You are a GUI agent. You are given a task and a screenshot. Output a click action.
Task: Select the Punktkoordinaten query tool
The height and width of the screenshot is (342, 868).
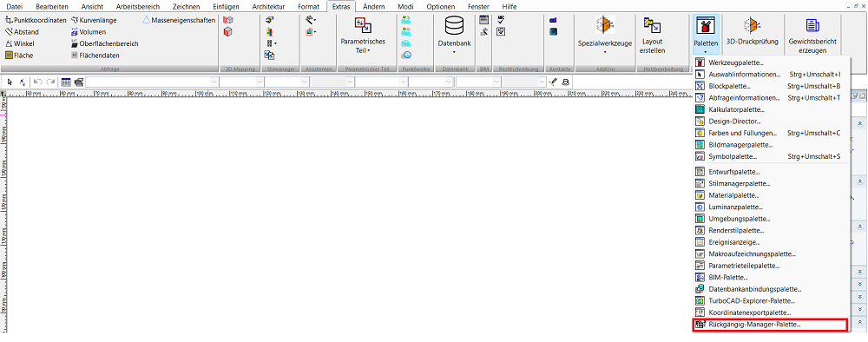(x=36, y=20)
